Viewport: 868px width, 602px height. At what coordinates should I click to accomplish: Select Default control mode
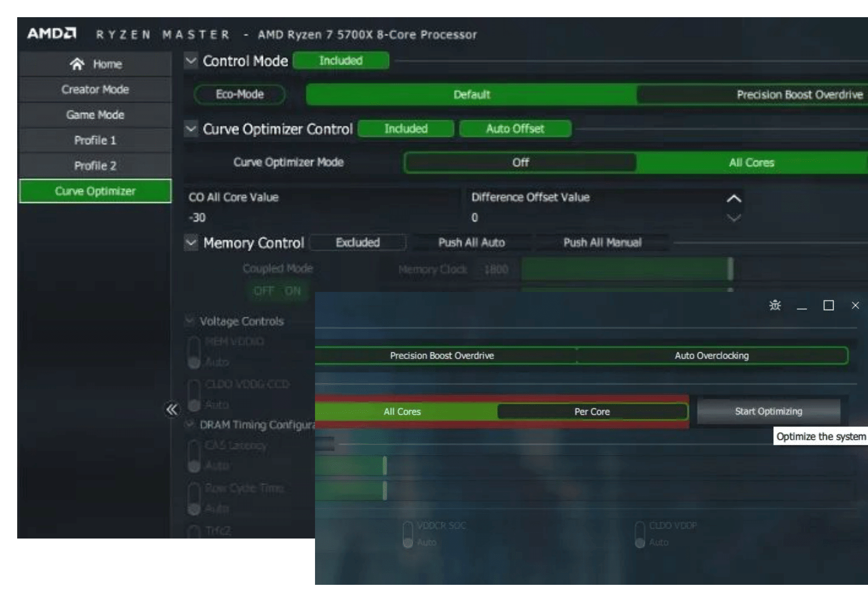tap(471, 95)
